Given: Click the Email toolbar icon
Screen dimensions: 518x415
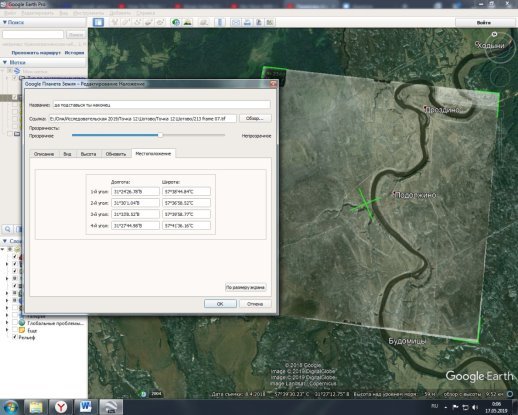Looking at the screenshot, I should point(236,22).
